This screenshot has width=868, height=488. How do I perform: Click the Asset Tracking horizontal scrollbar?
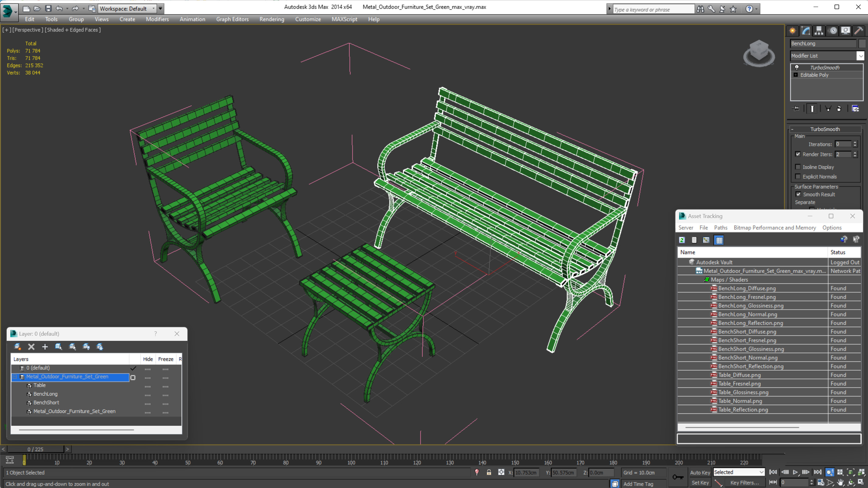[742, 427]
